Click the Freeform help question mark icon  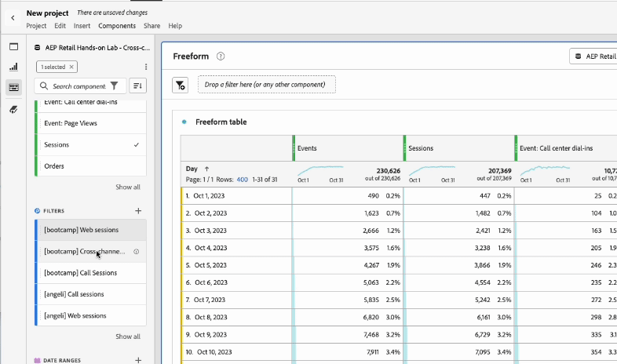(x=221, y=56)
